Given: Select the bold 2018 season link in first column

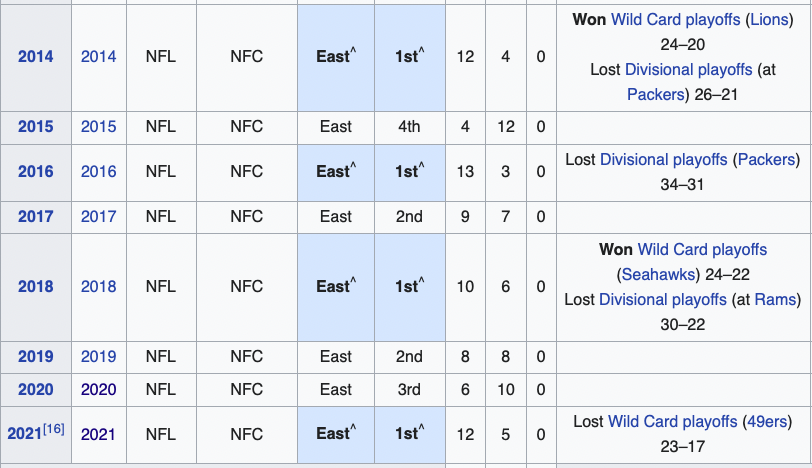Looking at the screenshot, I should (x=36, y=286).
